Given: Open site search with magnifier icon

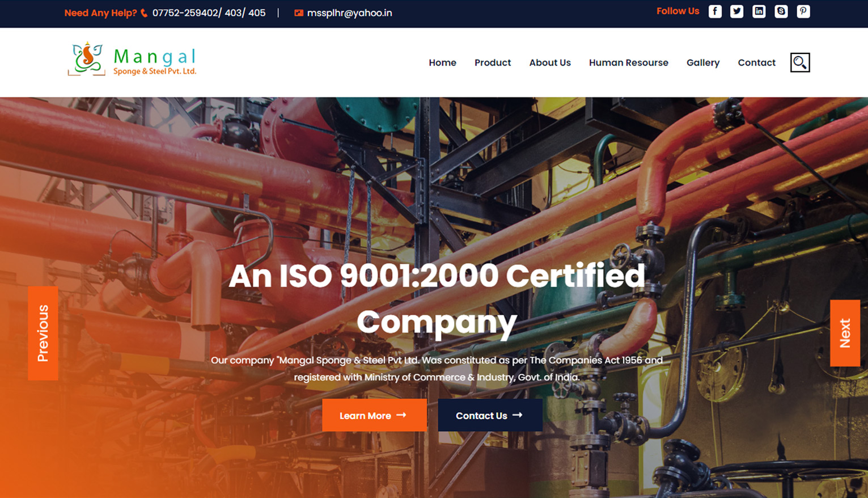Looking at the screenshot, I should 799,62.
